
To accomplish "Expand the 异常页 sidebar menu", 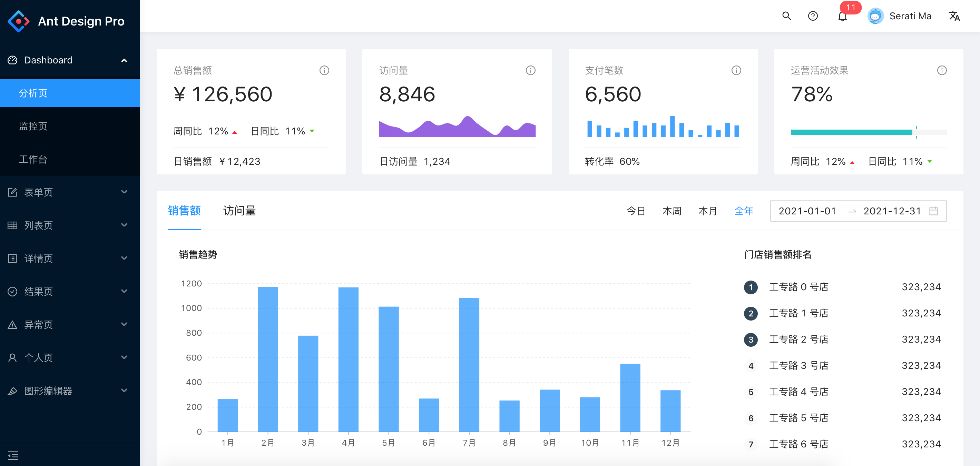I will [70, 324].
